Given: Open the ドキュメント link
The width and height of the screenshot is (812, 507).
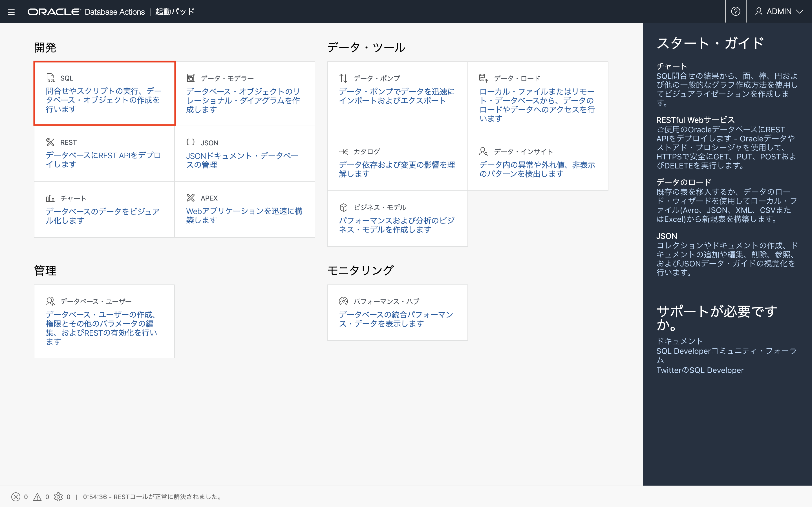Looking at the screenshot, I should point(679,341).
